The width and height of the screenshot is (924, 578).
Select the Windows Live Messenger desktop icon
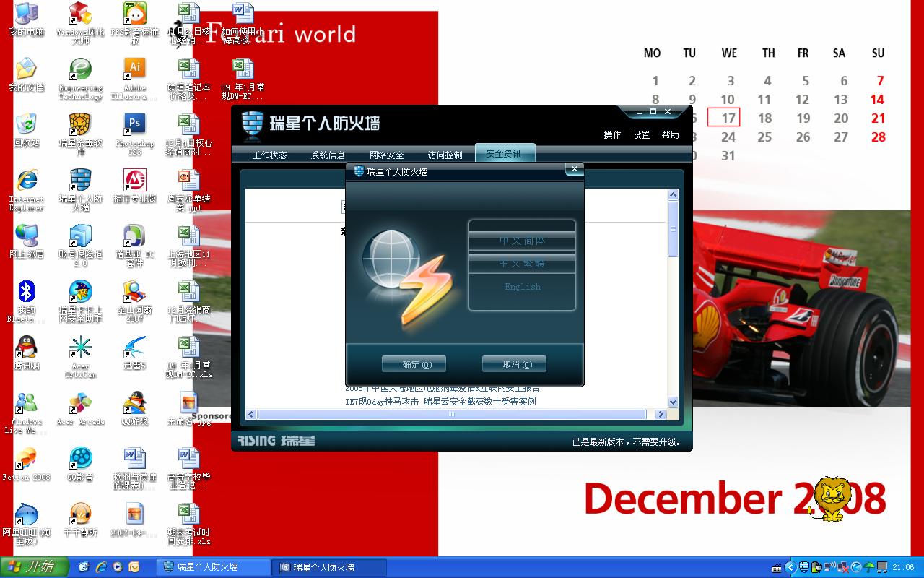[27, 413]
